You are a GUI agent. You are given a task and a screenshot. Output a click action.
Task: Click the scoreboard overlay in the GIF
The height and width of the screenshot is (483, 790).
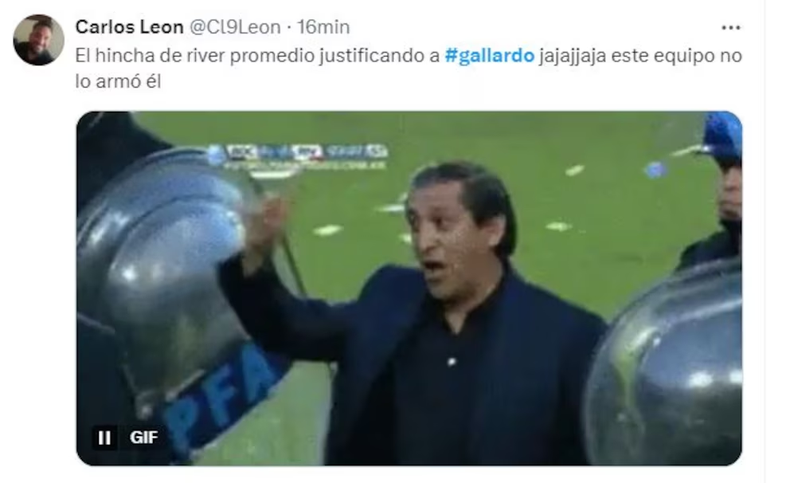coord(298,156)
